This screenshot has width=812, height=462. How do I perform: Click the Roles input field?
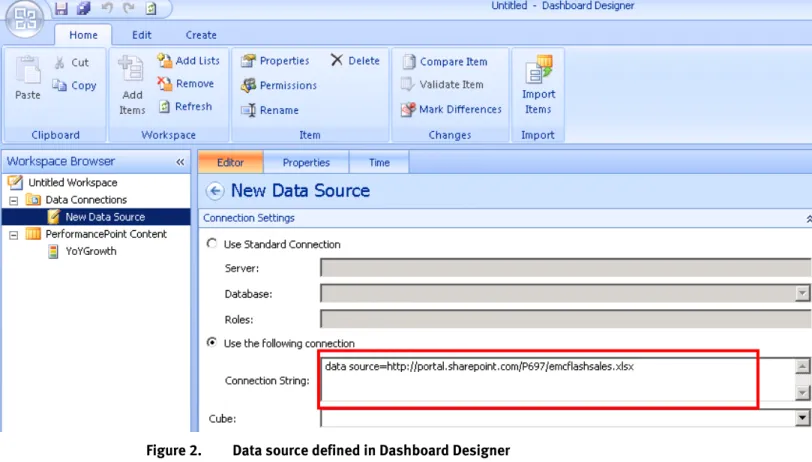pyautogui.click(x=566, y=319)
